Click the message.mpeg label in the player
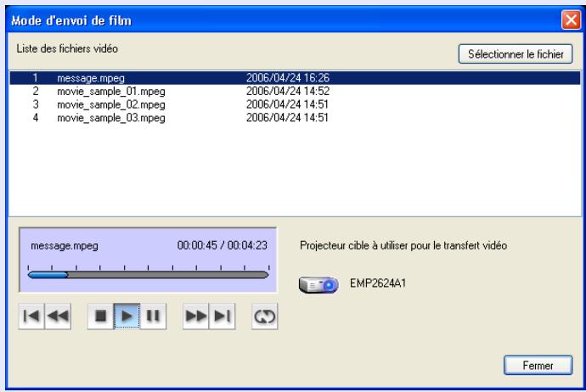 [65, 246]
